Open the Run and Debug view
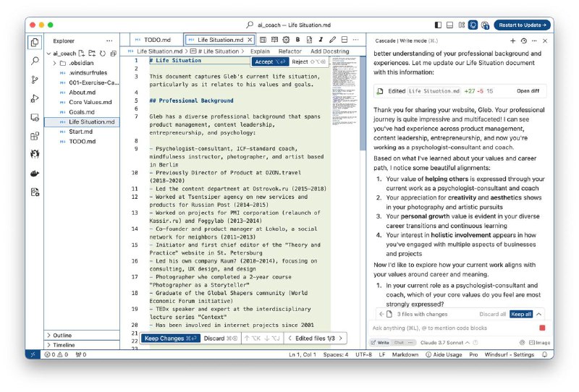This screenshot has height=392, width=579. [x=35, y=98]
